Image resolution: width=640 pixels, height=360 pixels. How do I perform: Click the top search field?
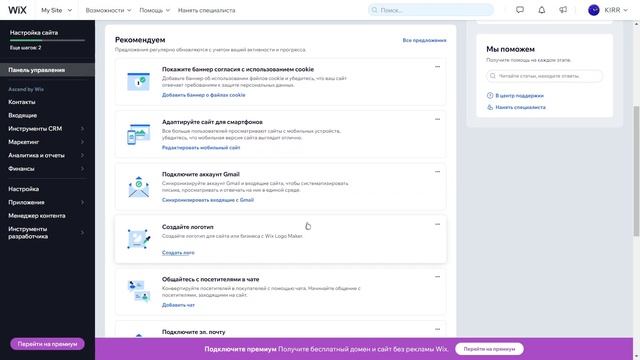pyautogui.click(x=431, y=10)
